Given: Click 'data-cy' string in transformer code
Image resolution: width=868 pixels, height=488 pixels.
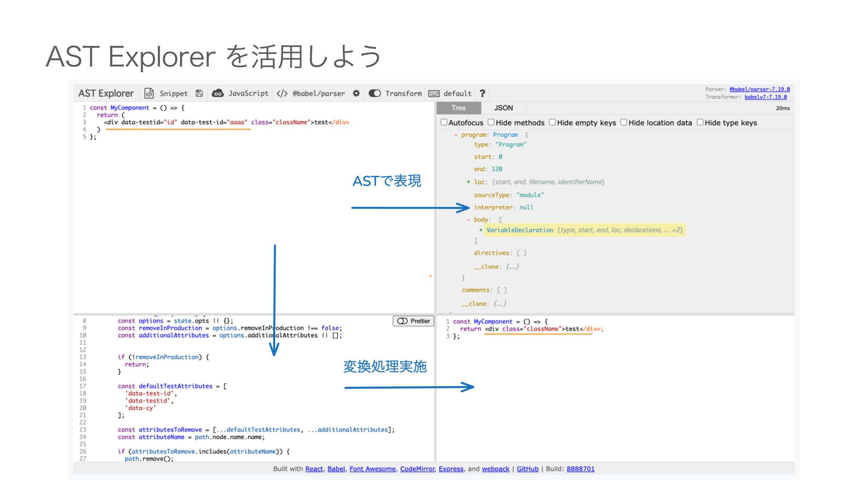Looking at the screenshot, I should (x=141, y=408).
